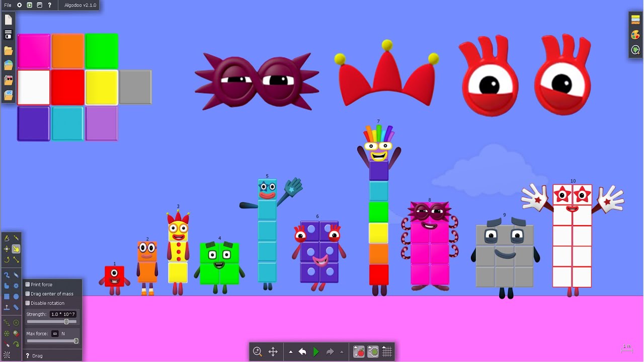Select the Thruster tool
644x362 pixels.
coord(16,333)
